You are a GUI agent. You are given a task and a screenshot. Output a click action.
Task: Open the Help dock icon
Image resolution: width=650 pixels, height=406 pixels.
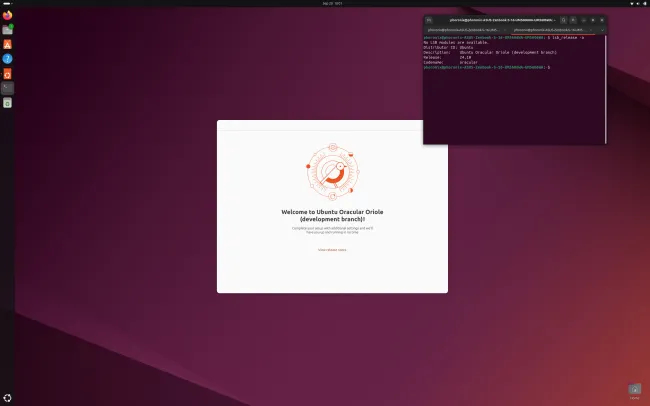[x=7, y=59]
